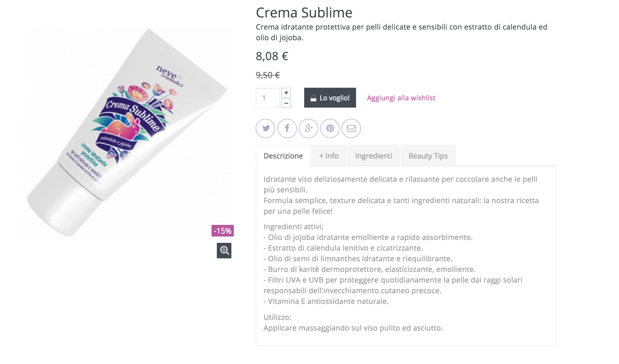The width and height of the screenshot is (619, 364).
Task: Share the product on Facebook
Action: 287,128
